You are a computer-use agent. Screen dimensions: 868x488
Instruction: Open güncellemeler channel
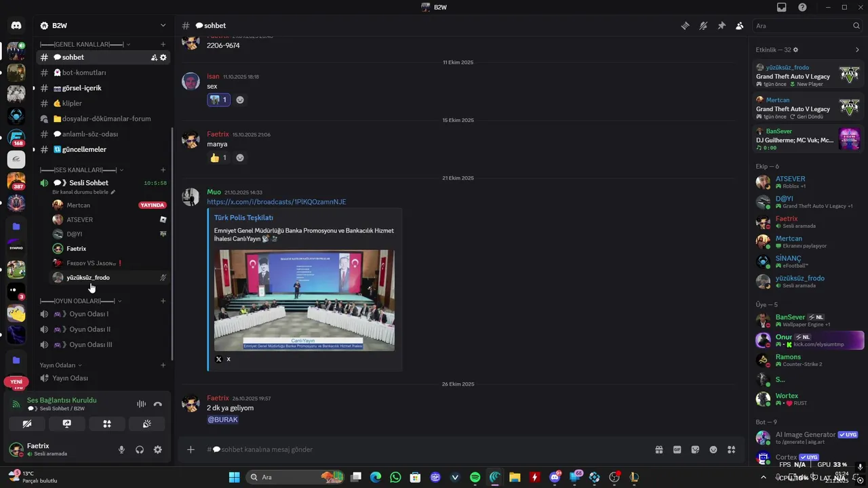[x=103, y=150]
